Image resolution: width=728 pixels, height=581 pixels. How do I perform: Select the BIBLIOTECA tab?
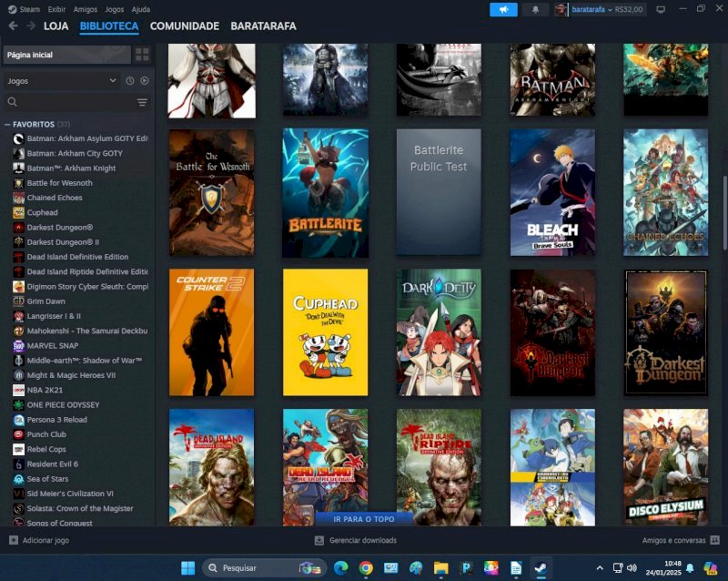click(109, 26)
